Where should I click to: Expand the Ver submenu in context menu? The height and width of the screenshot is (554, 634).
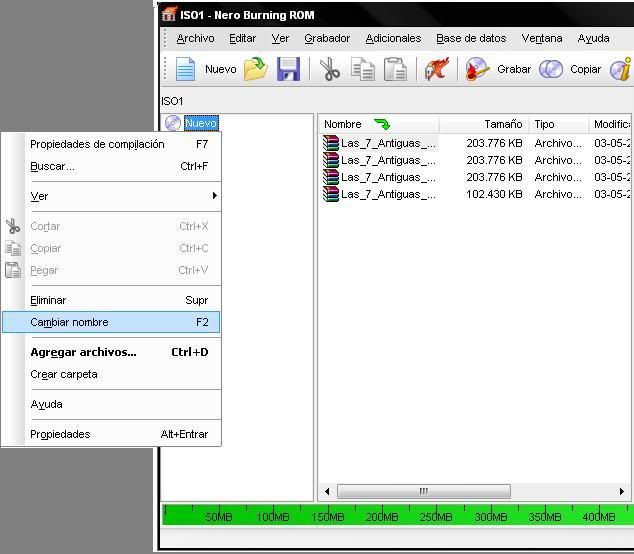(x=111, y=196)
